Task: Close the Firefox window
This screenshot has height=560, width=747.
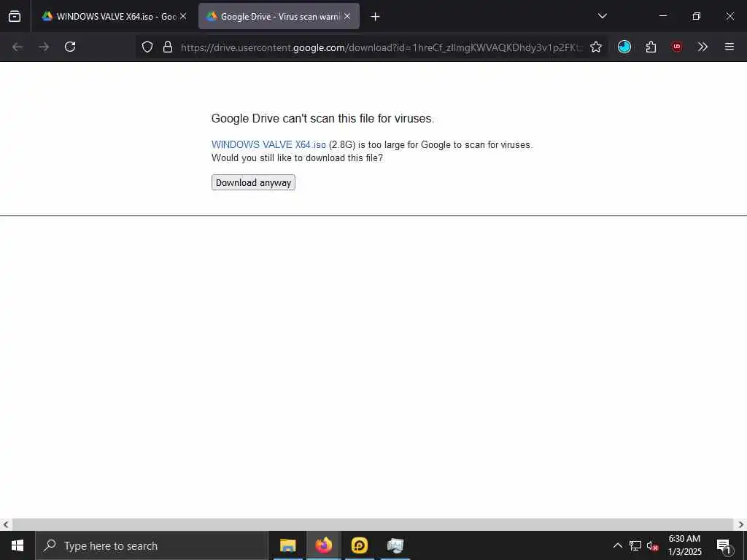Action: point(729,16)
